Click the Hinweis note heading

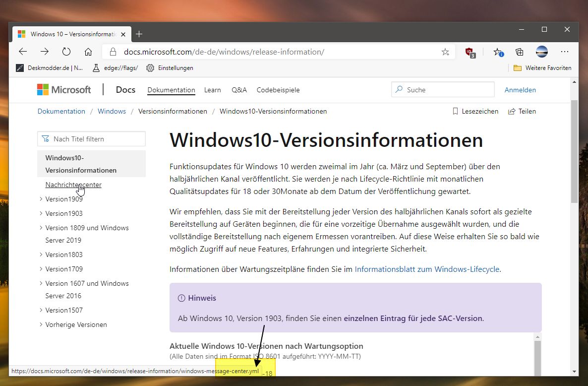click(202, 298)
